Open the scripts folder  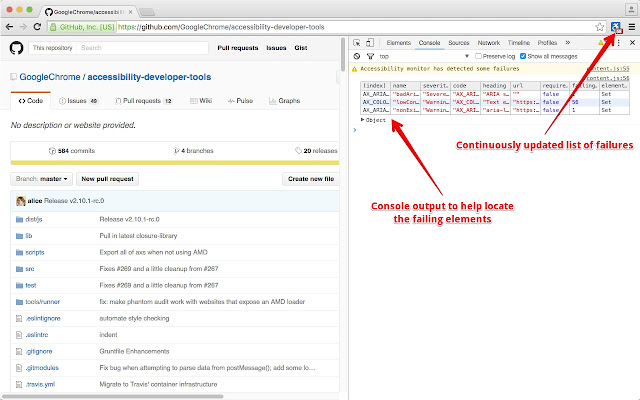pyautogui.click(x=35, y=253)
